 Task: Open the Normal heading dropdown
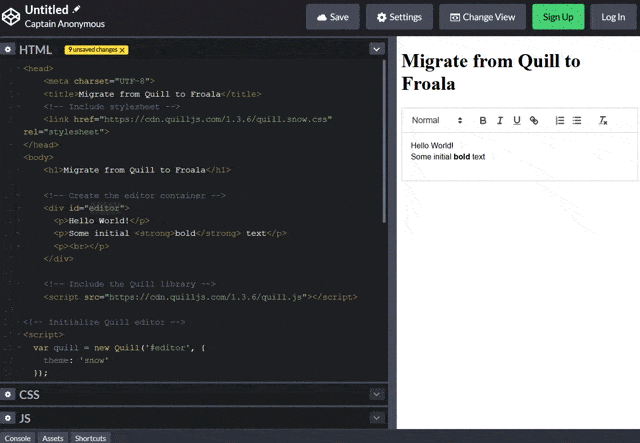pyautogui.click(x=437, y=120)
